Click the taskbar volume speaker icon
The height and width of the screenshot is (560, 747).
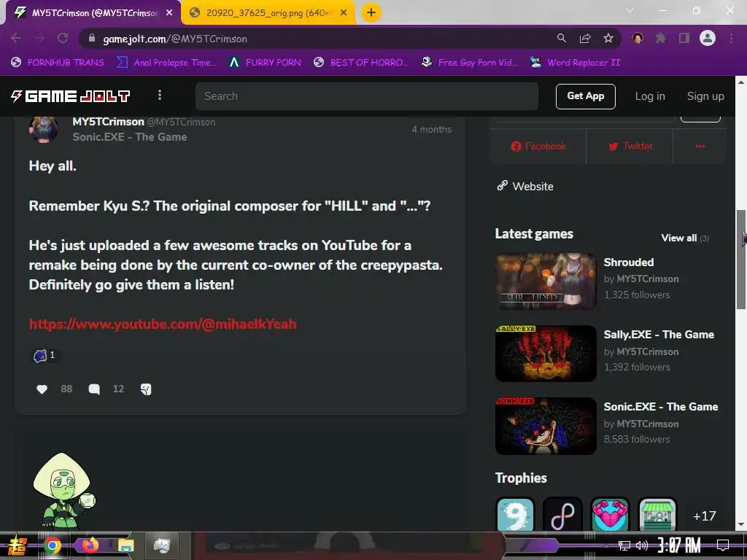642,545
